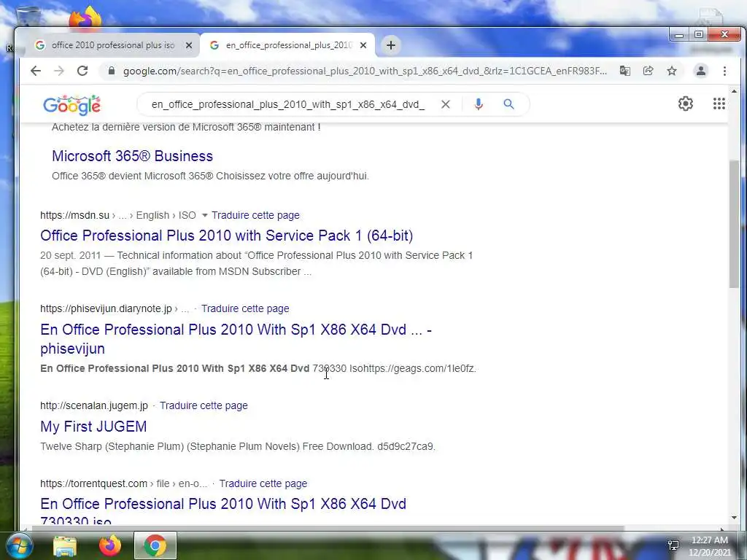Open Office Professional Plus 2010 (64-bit) result
The width and height of the screenshot is (747, 560).
226,236
